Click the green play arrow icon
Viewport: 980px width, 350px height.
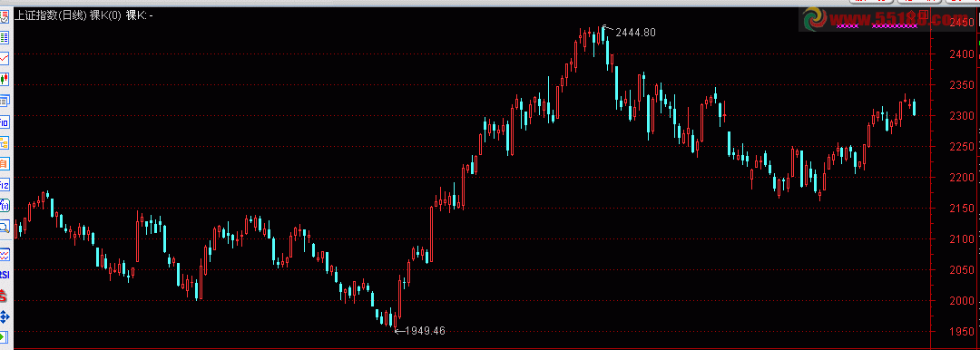pos(5,337)
